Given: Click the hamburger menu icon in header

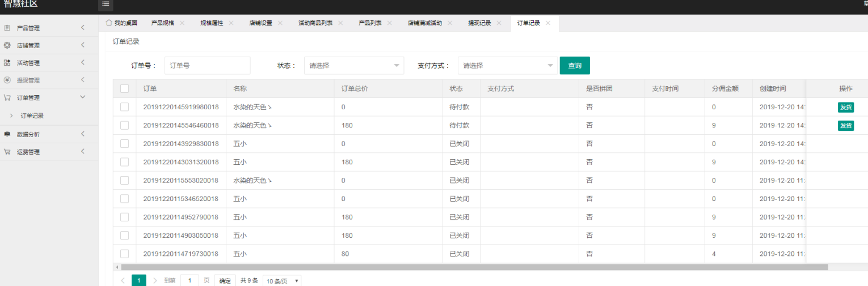Looking at the screenshot, I should point(105,4).
